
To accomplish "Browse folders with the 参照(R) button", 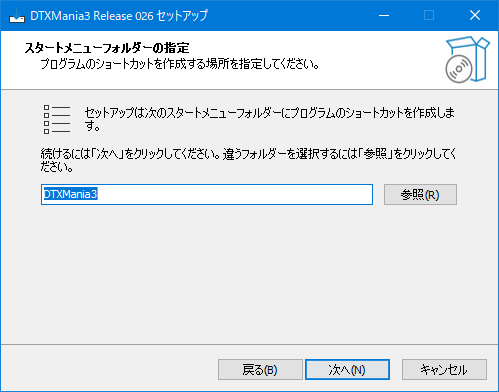I will (x=420, y=194).
